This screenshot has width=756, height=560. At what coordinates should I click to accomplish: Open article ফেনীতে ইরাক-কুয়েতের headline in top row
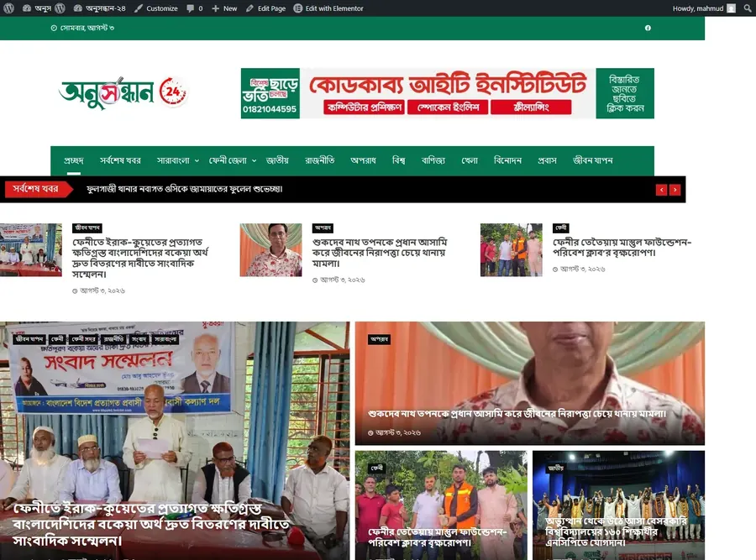point(140,258)
